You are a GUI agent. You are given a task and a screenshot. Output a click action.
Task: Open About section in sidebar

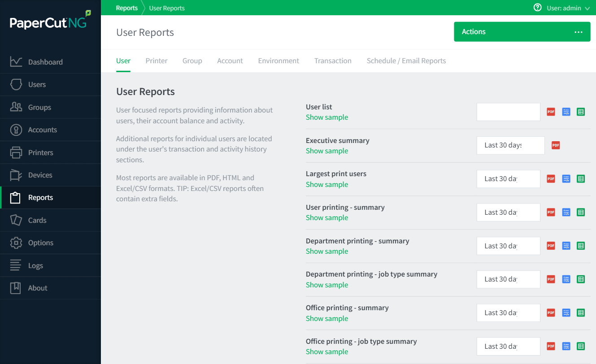coord(50,288)
